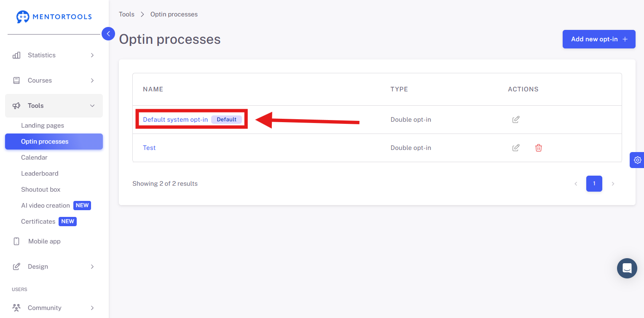Image resolution: width=644 pixels, height=318 pixels.
Task: Edit the Test opt-in with pencil icon
Action: 516,148
